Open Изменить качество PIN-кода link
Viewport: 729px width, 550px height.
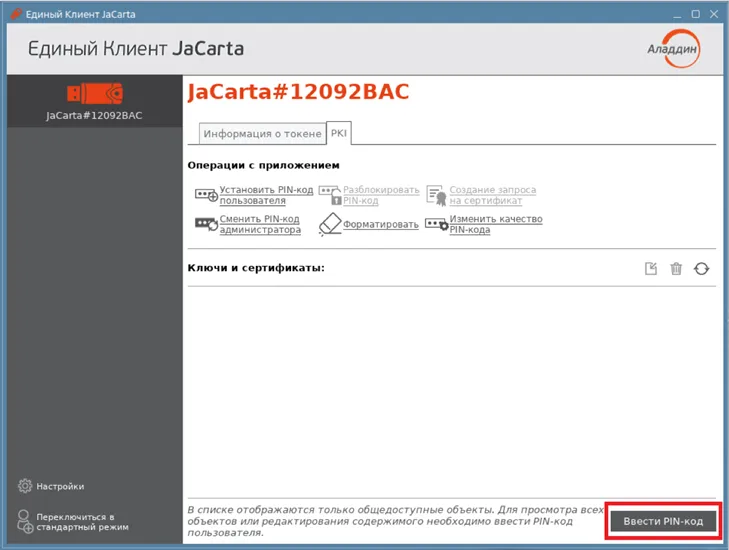click(x=496, y=224)
